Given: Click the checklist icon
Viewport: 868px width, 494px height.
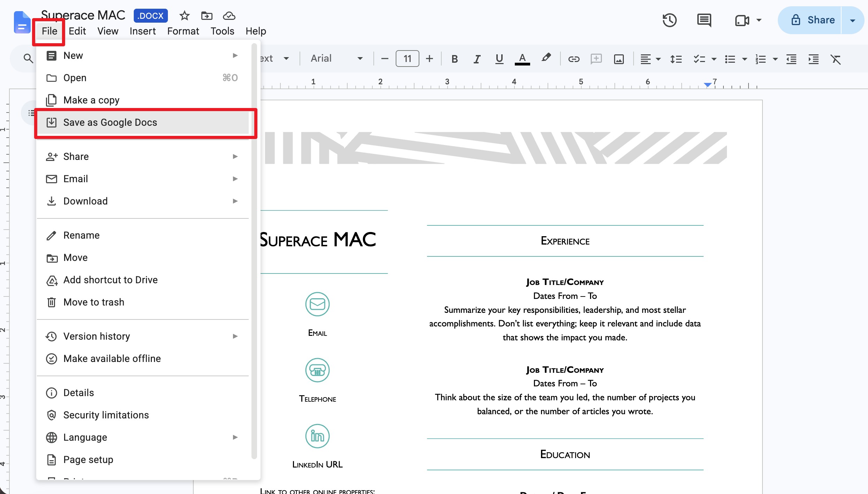Looking at the screenshot, I should click(699, 59).
